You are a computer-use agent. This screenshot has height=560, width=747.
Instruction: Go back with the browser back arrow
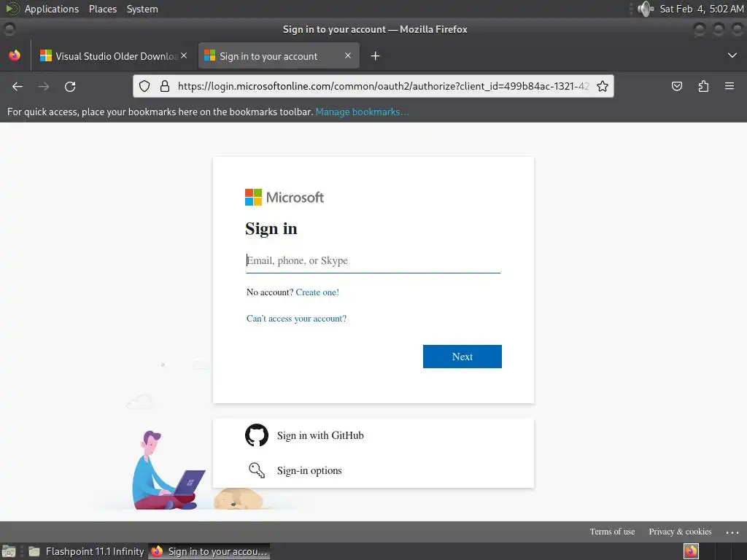(18, 86)
